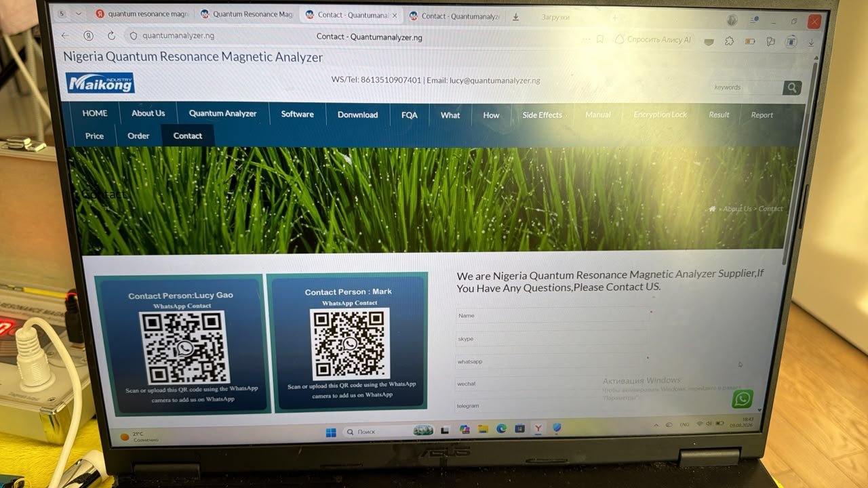
Task: Open the downloads arrow in the toolbar
Action: point(812,43)
